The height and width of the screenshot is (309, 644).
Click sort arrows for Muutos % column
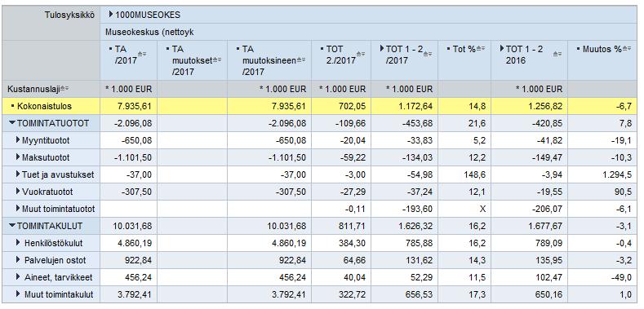pos(627,48)
